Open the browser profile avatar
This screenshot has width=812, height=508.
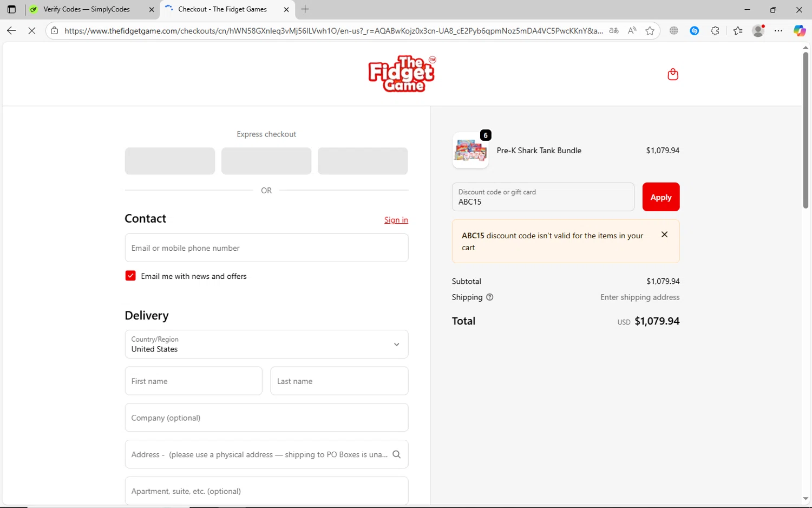tap(758, 31)
